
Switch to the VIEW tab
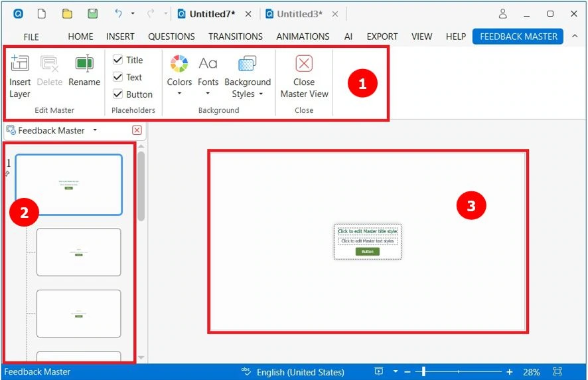click(422, 37)
